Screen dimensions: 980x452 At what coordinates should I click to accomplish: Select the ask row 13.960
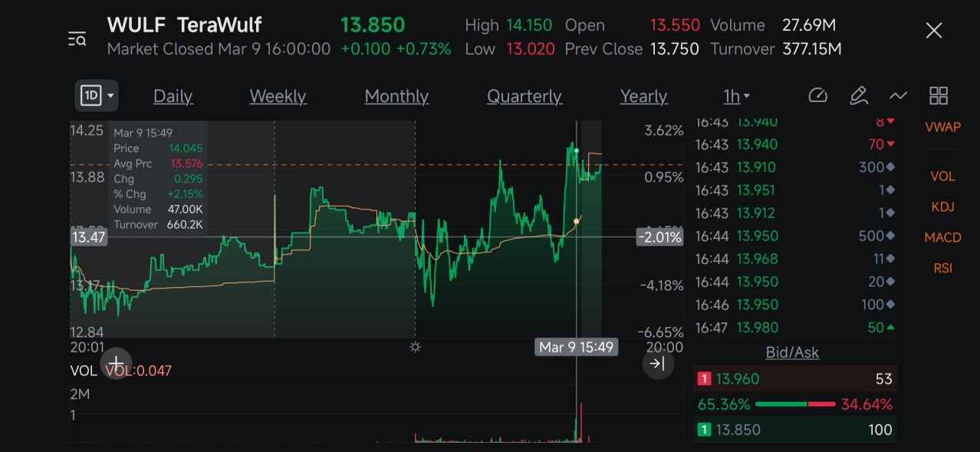(x=794, y=378)
